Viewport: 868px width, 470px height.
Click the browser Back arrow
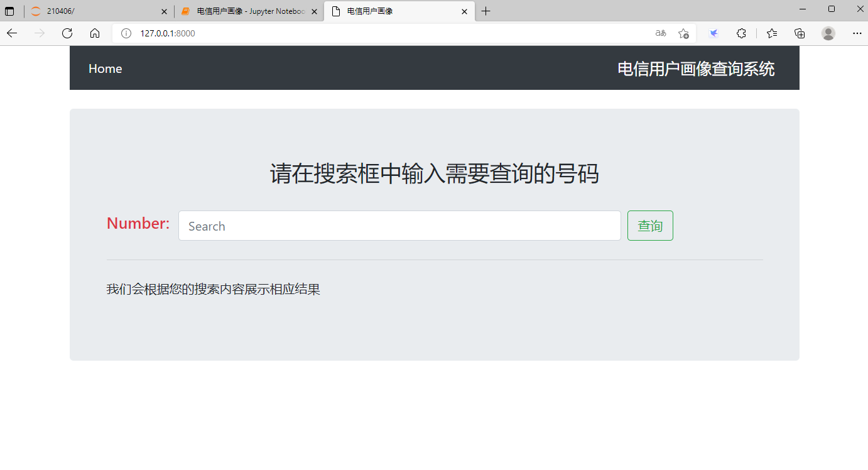pyautogui.click(x=12, y=33)
